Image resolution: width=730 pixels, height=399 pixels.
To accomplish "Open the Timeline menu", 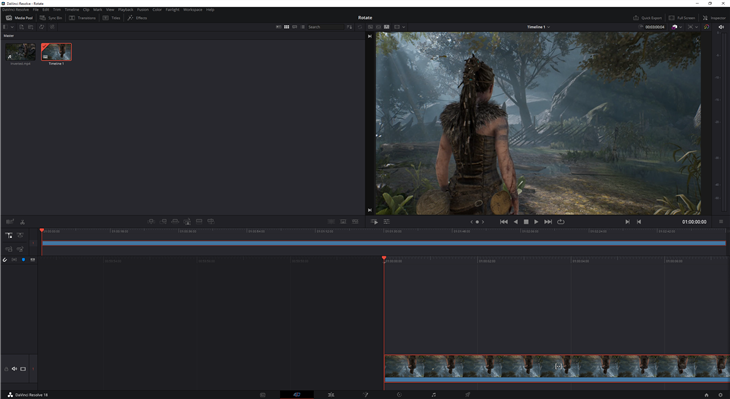I will tap(72, 9).
